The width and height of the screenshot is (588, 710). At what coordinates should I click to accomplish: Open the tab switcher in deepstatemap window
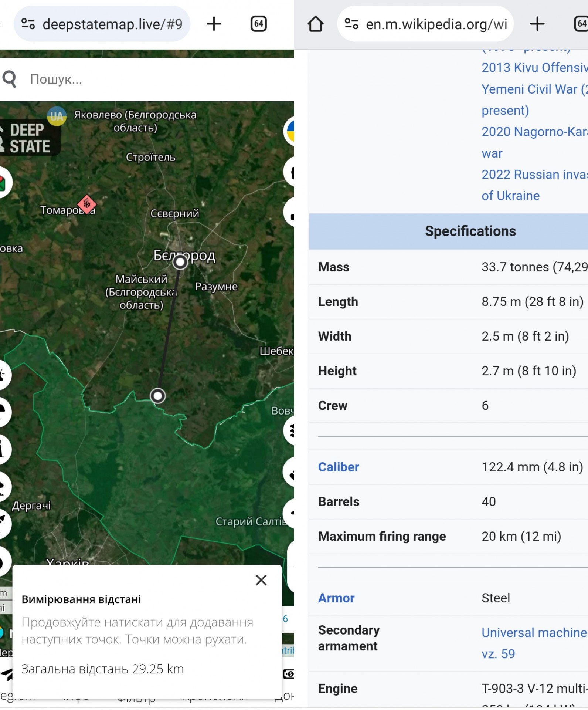coord(259,24)
